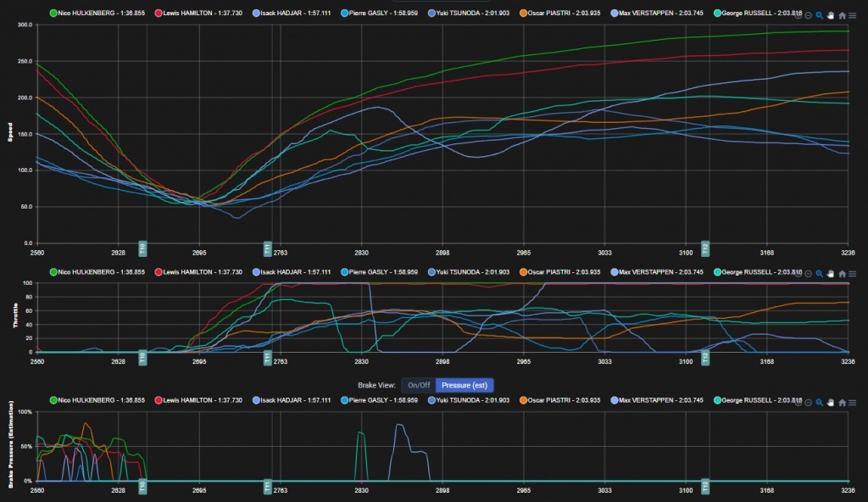
Task: Toggle Oscar PIASTRI series in Brake chart legend
Action: 563,400
